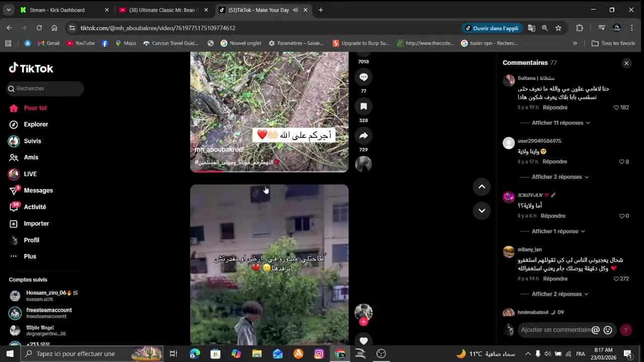The image size is (644, 362).
Task: Switch to Ultimate Classic Mr. Bean tab
Action: click(164, 10)
